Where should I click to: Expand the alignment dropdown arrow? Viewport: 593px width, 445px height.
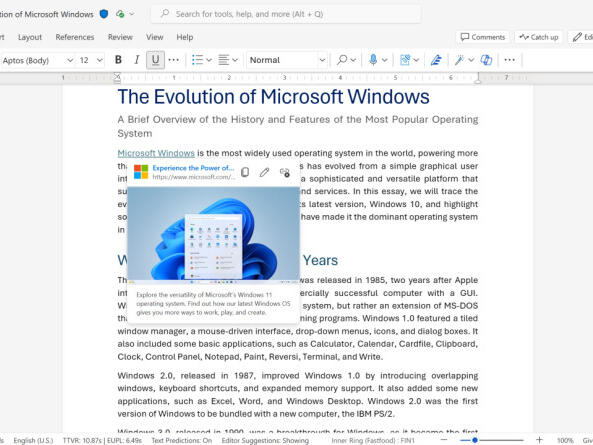(235, 60)
